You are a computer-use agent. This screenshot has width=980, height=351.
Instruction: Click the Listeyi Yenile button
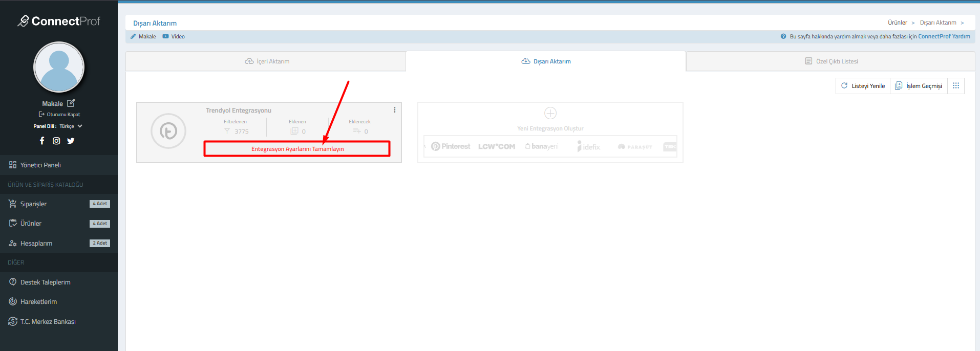(x=863, y=86)
